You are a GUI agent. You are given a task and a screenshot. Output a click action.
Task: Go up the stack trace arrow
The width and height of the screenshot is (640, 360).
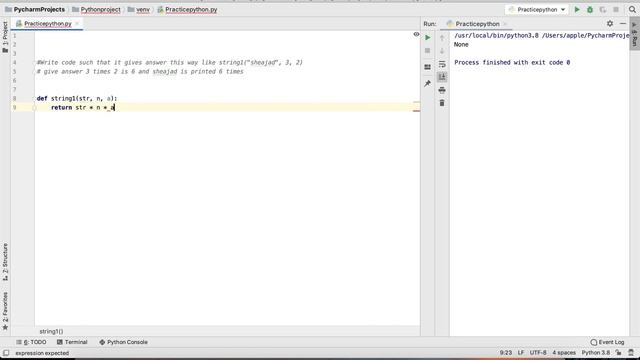(x=442, y=38)
